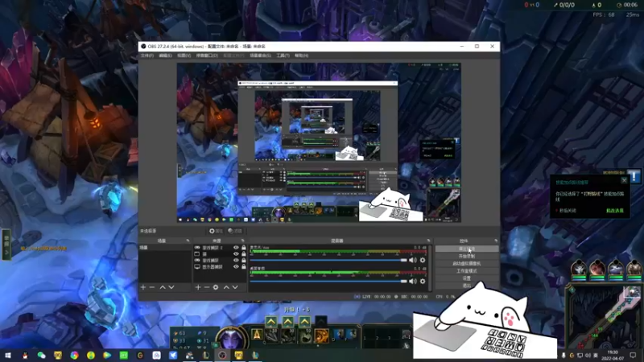Open the 文件(F) menu in OBS
Image resolution: width=644 pixels, height=362 pixels.
147,56
